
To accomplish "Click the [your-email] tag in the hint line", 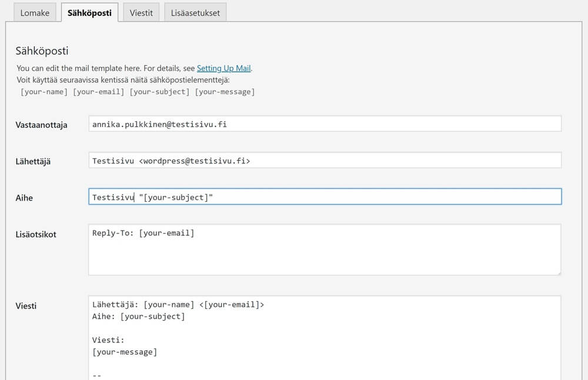I will (98, 92).
